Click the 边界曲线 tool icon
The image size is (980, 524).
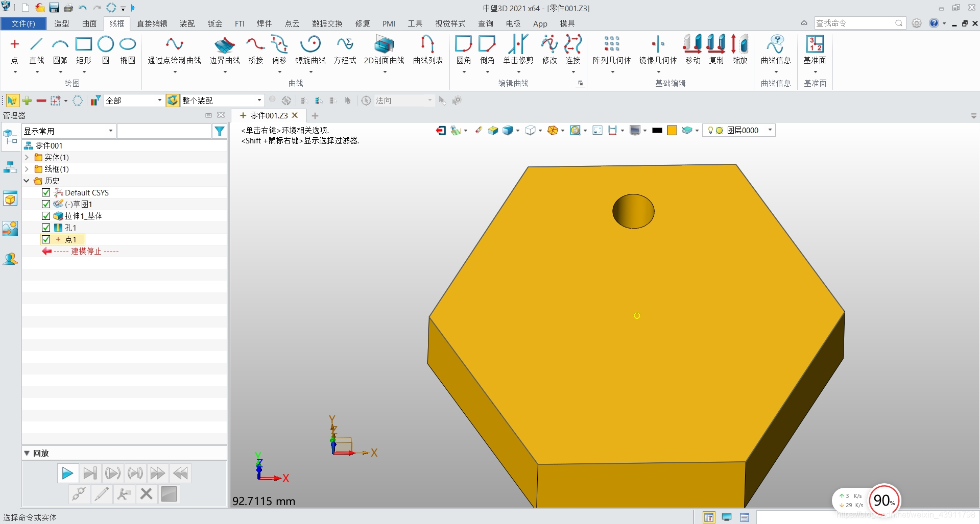pos(225,44)
